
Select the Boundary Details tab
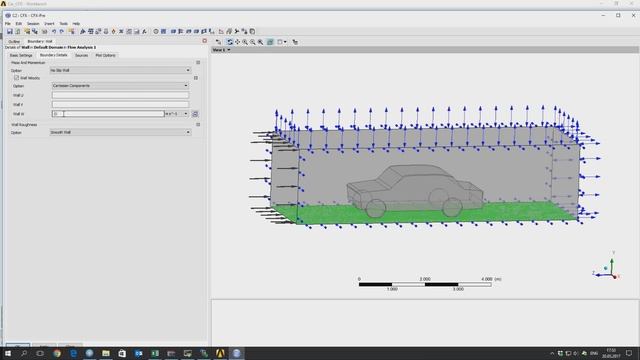click(x=53, y=55)
